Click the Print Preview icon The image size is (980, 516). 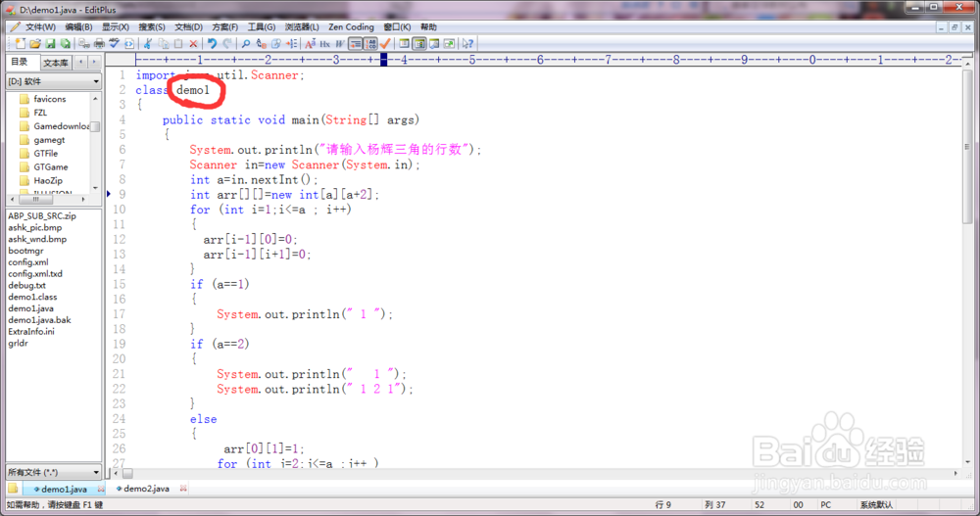click(83, 43)
